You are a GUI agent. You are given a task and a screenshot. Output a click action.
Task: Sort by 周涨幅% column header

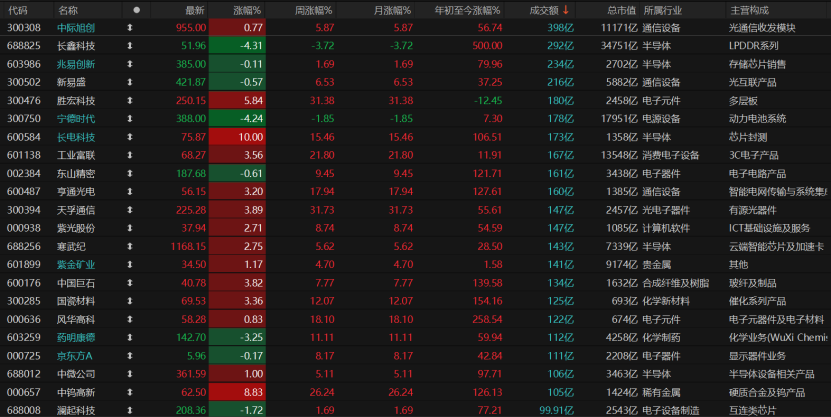coord(314,10)
